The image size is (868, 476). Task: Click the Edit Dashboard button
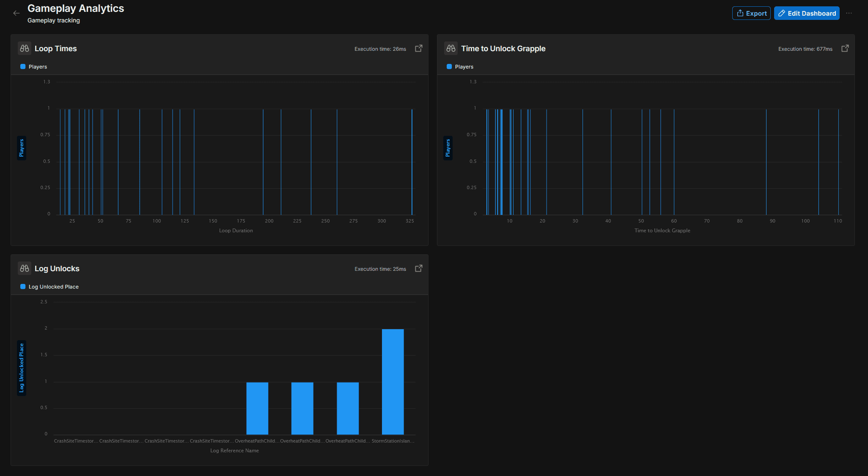coord(807,13)
